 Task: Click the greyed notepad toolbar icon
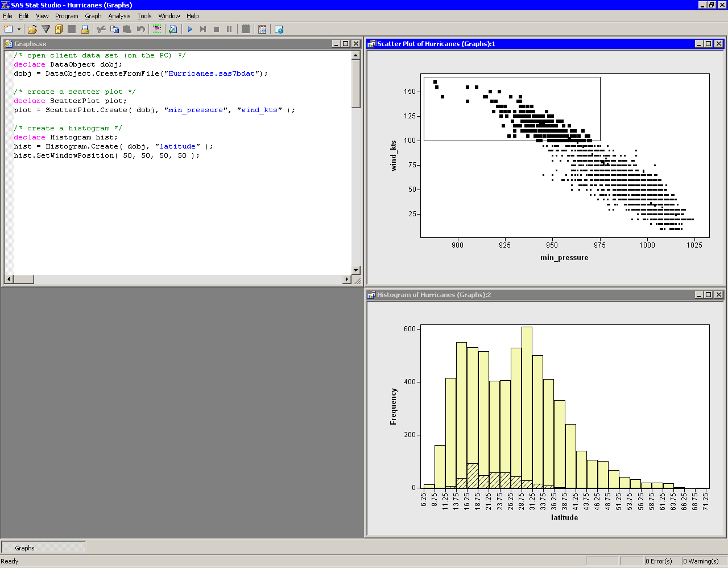[x=246, y=29]
